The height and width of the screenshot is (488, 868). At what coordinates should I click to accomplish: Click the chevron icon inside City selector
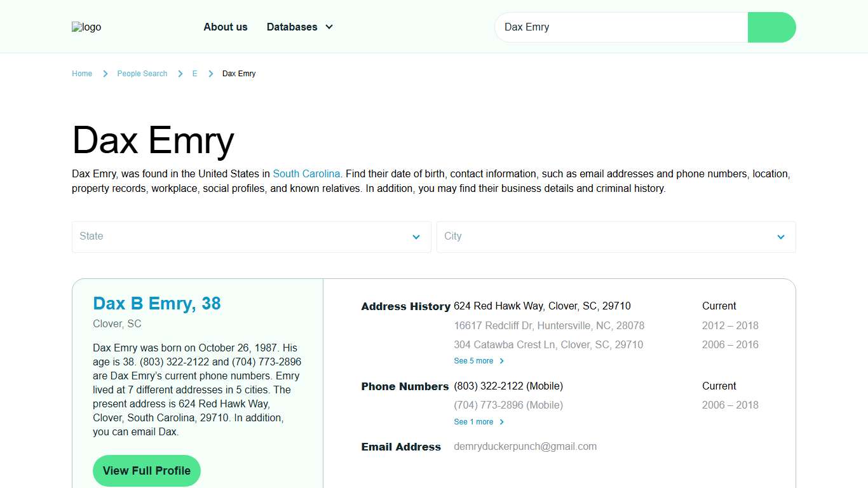(x=780, y=237)
